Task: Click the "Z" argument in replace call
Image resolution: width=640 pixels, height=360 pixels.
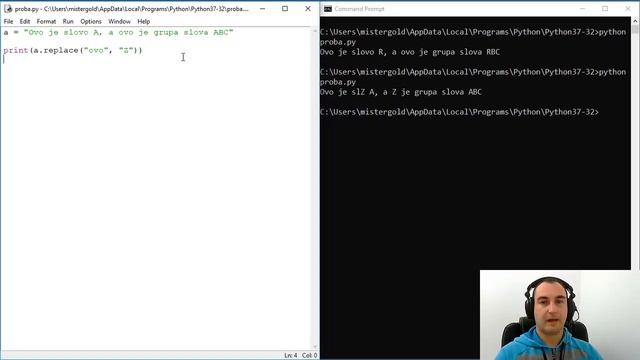Action: click(x=126, y=50)
